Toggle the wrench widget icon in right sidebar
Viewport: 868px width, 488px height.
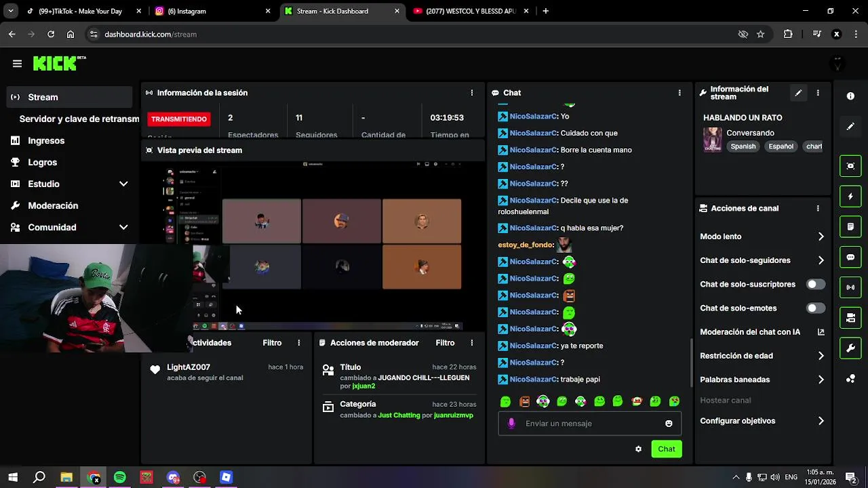click(850, 348)
